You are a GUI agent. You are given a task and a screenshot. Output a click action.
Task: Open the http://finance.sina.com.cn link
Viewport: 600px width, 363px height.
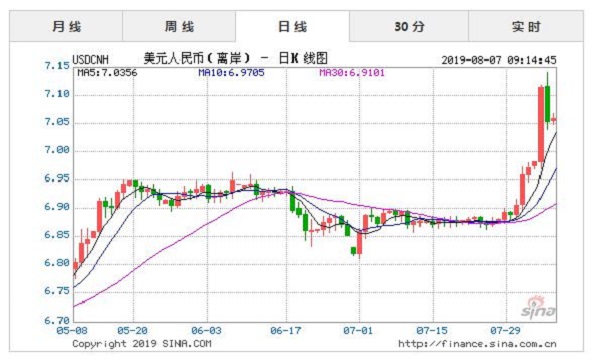(x=477, y=343)
